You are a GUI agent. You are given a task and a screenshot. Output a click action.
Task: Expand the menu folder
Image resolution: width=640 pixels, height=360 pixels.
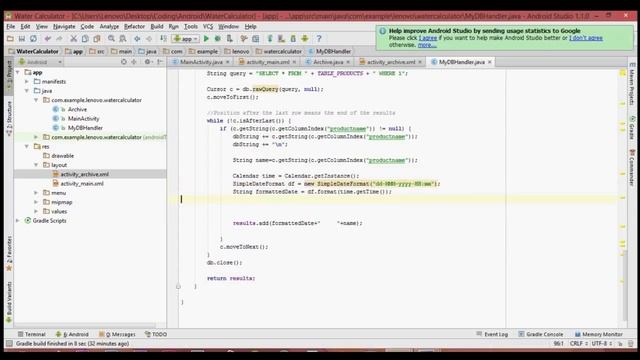[x=36, y=193]
